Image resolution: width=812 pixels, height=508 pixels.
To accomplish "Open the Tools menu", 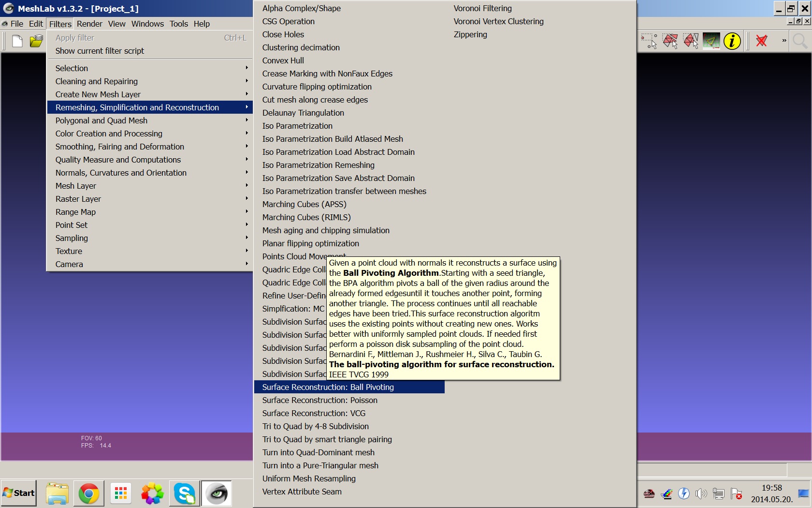I will coord(178,24).
